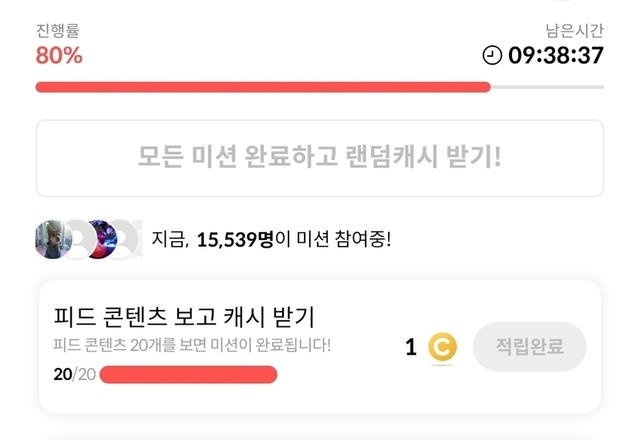Screen dimensions: 640x440
Task: Click the reward amount number 1
Action: (410, 347)
